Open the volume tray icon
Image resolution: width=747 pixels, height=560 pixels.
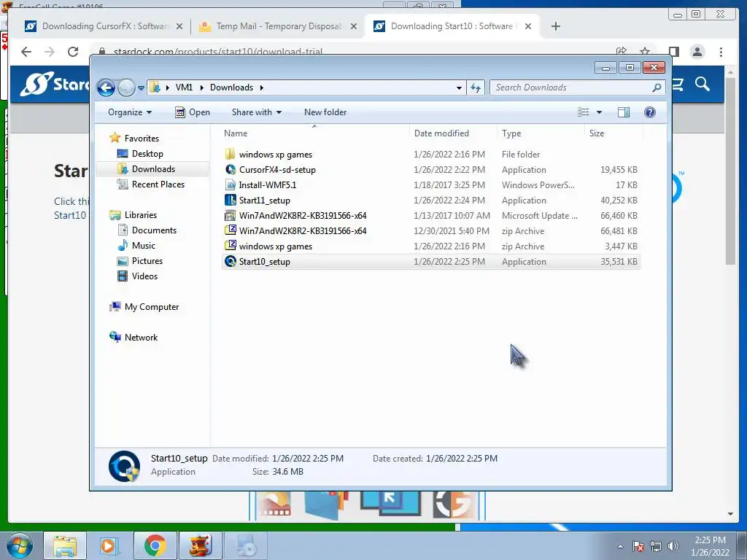pos(673,546)
